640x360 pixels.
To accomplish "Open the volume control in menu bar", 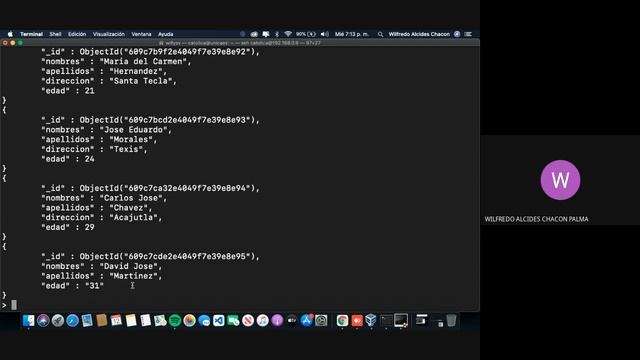I will tap(324, 34).
